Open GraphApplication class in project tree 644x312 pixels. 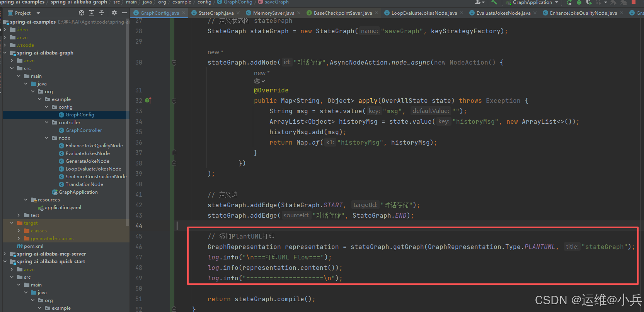point(78,192)
